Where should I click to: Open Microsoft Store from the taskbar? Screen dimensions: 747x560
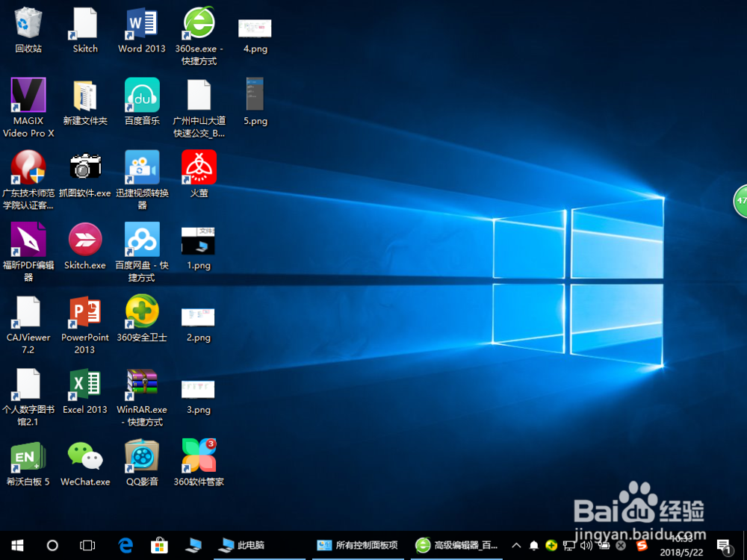[159, 545]
